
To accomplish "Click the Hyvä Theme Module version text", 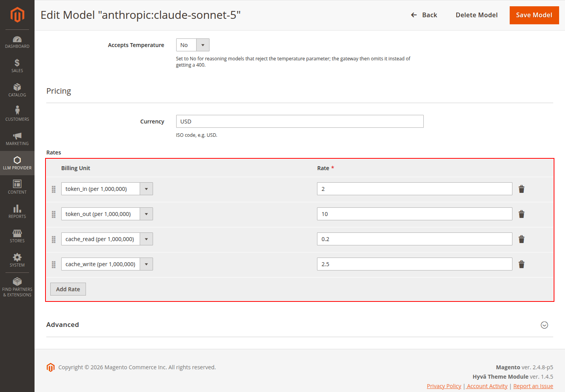I will [513, 377].
